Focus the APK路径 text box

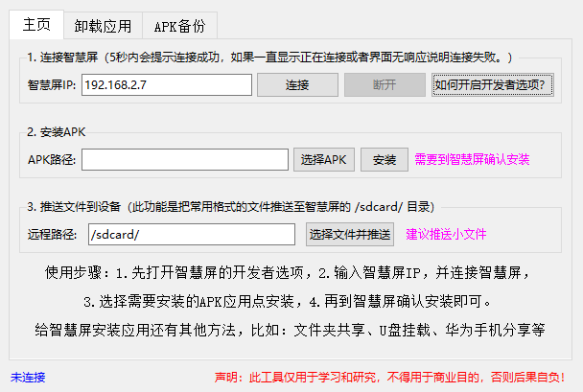point(184,159)
